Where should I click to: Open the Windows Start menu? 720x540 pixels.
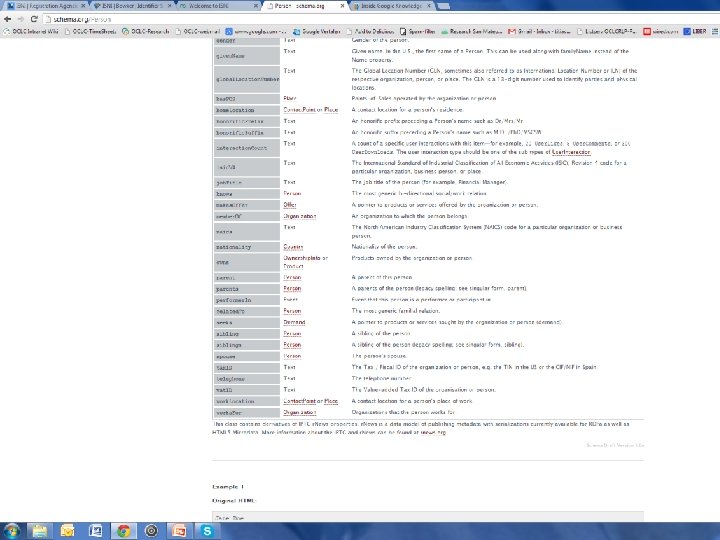(12, 531)
